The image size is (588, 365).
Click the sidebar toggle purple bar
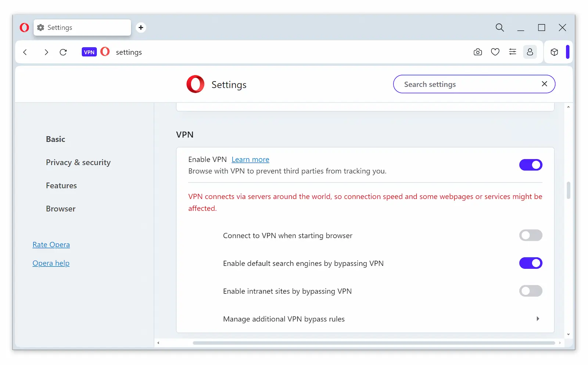568,52
